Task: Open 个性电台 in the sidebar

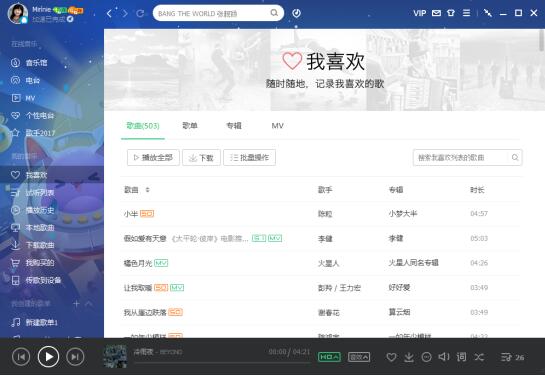Action: (x=40, y=116)
